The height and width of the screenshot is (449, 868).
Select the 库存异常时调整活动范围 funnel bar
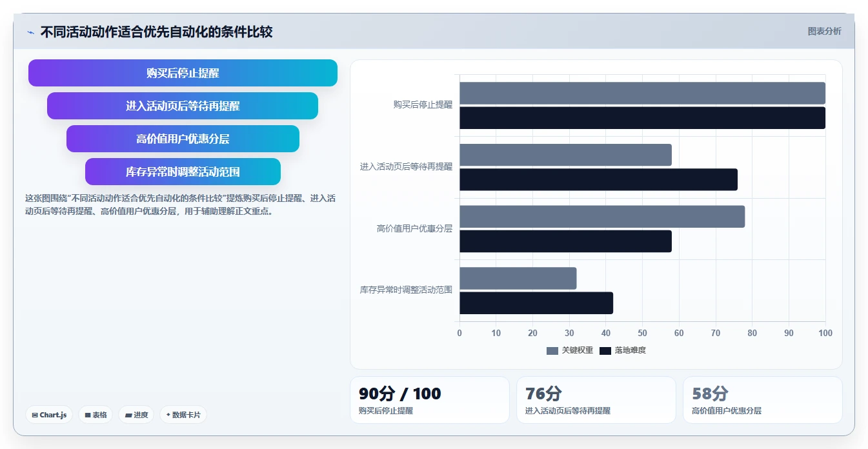(x=183, y=172)
